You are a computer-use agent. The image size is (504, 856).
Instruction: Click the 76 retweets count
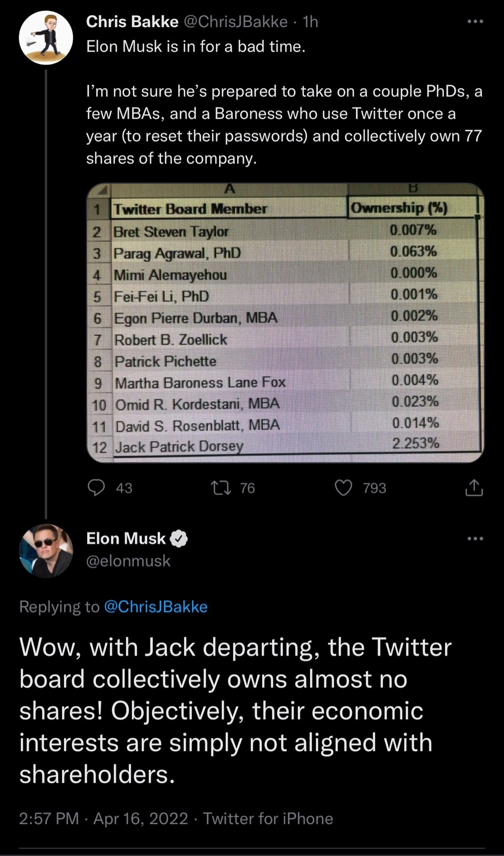pyautogui.click(x=247, y=488)
